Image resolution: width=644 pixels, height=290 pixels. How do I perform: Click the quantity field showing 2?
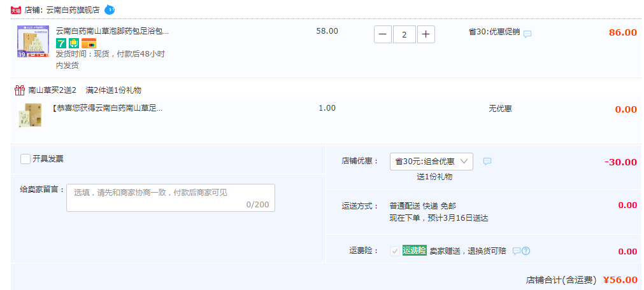tap(404, 34)
